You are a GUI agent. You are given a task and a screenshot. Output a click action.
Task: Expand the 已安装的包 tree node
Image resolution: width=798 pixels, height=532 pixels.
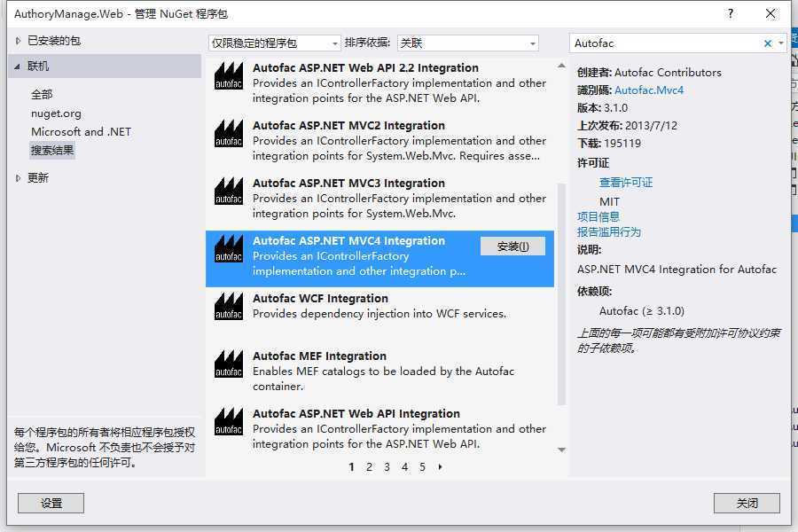pos(18,41)
